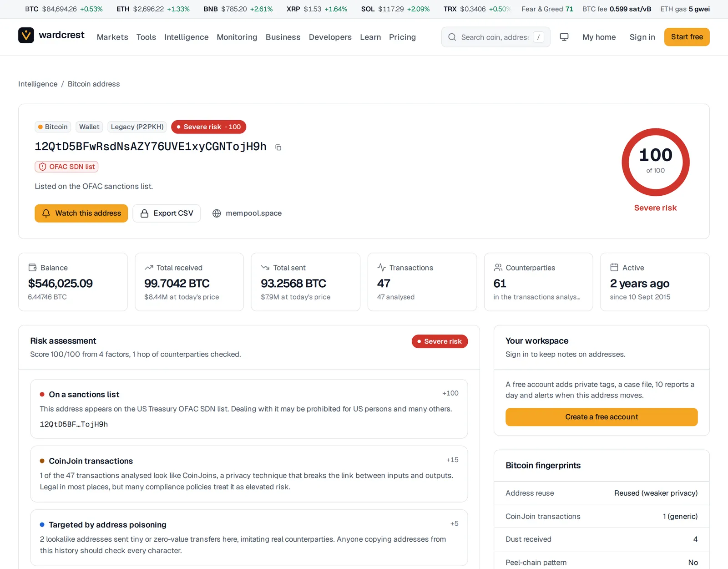Click the BNB $785.20 ticker
This screenshot has height=569, width=728.
click(x=238, y=9)
